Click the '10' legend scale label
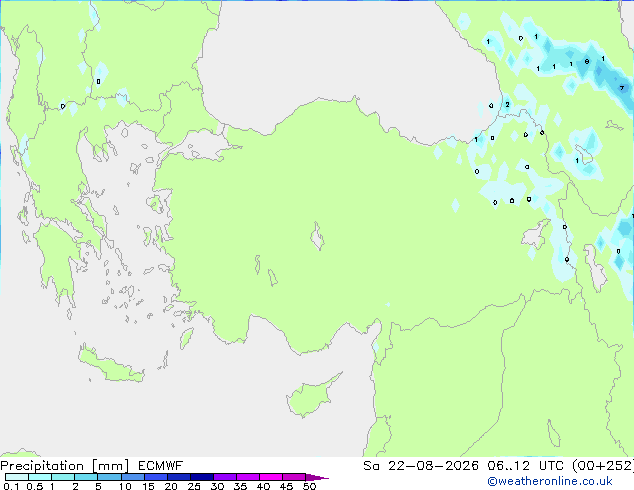The width and height of the screenshot is (634, 490). click(125, 486)
